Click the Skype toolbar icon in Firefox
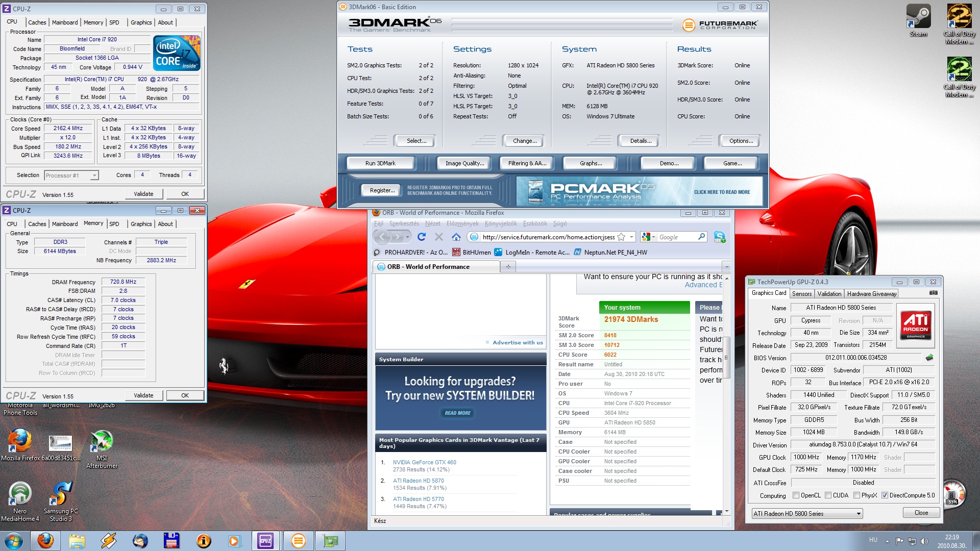Screen dimensions: 980x551 [x=720, y=237]
